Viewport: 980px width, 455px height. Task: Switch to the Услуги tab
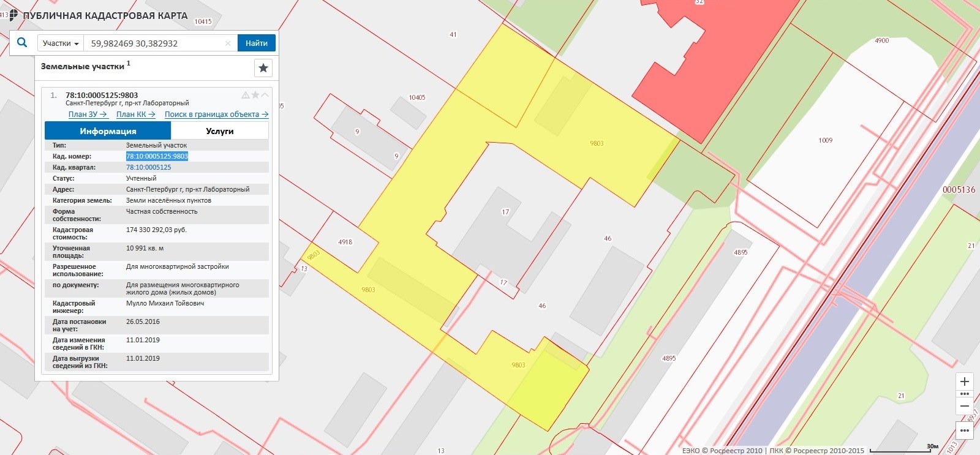[219, 131]
